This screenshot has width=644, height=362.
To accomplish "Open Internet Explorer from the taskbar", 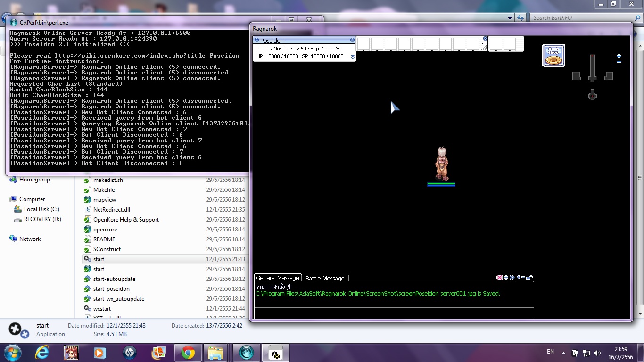I will tap(41, 352).
